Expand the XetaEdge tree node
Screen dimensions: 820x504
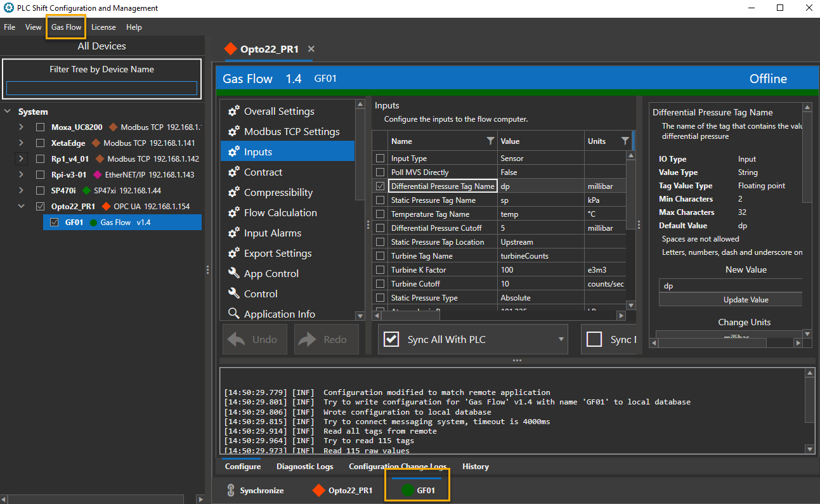click(21, 143)
